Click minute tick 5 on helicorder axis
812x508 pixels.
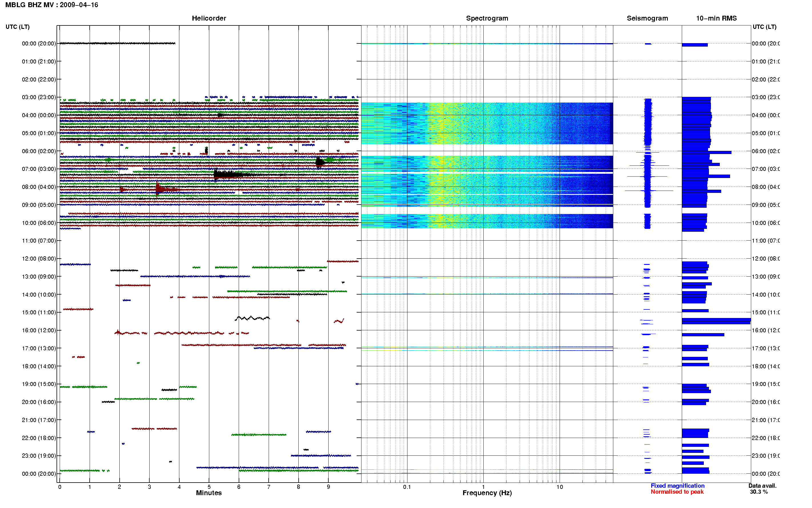click(209, 487)
